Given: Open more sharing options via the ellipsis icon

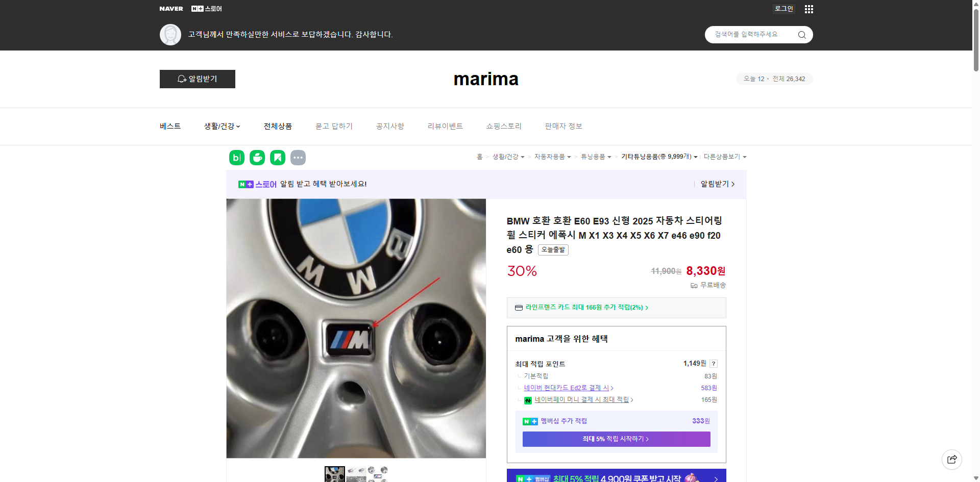Looking at the screenshot, I should pos(298,158).
